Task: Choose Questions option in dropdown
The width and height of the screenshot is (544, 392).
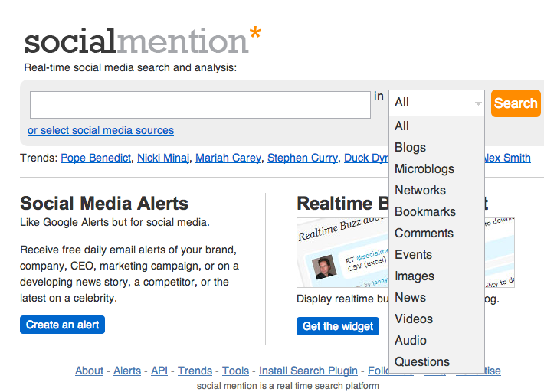Action: [x=421, y=362]
